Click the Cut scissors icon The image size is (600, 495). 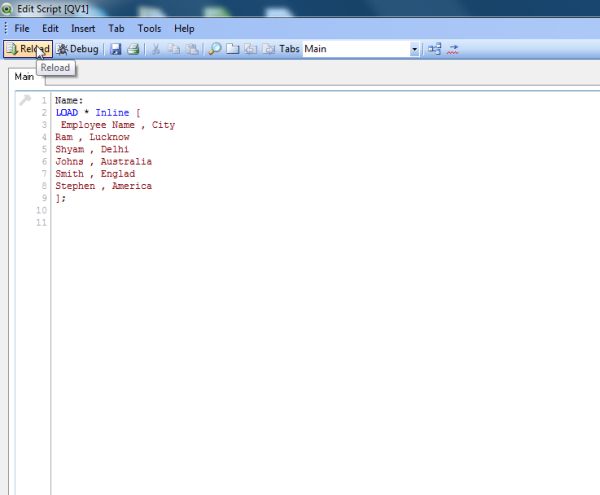pos(156,49)
